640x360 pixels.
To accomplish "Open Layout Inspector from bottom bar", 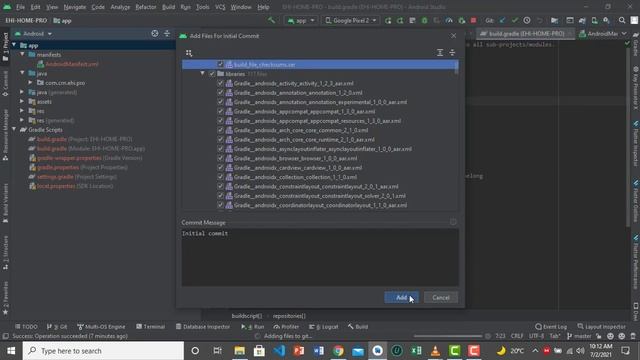I will point(601,327).
